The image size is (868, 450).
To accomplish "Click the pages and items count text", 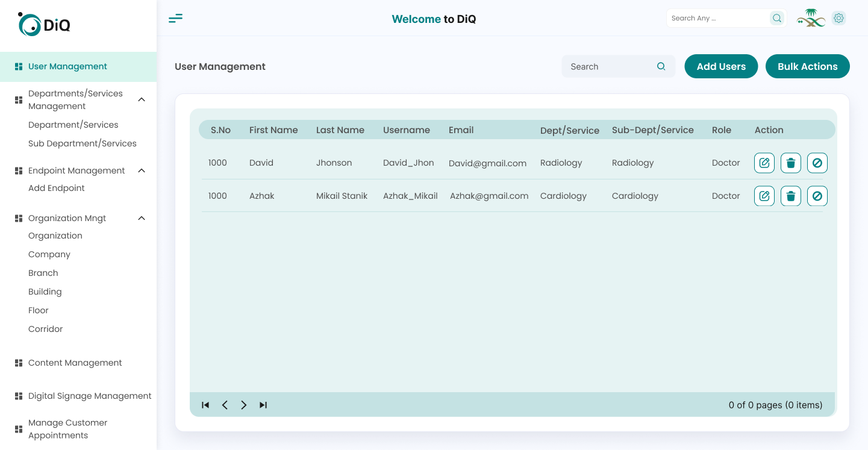I will 775,405.
